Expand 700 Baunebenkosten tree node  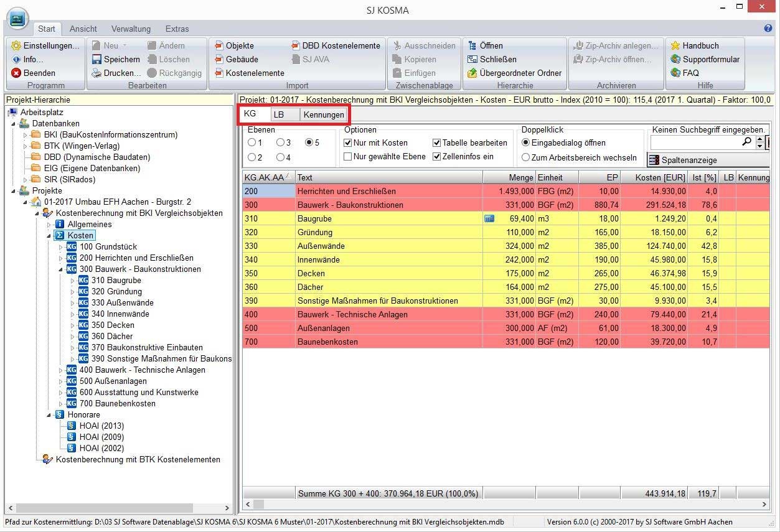pyautogui.click(x=61, y=403)
